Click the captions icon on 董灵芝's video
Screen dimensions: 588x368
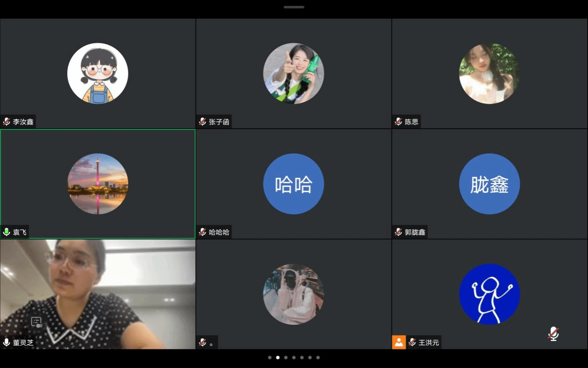pos(37,322)
